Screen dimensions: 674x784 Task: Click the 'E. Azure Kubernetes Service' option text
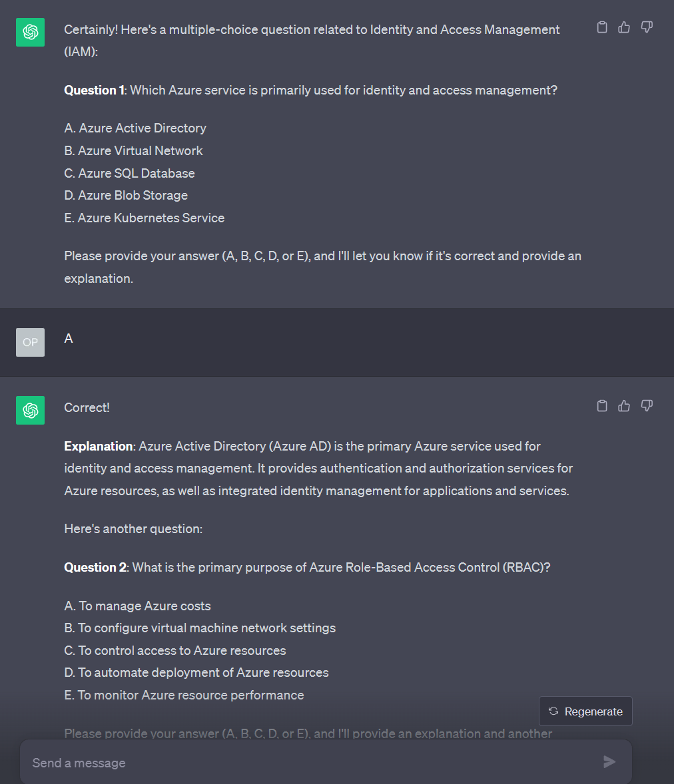click(x=145, y=218)
